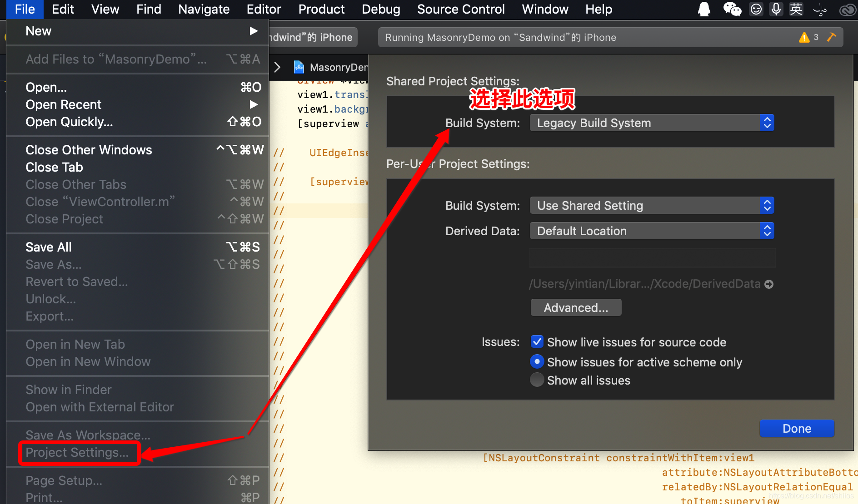Open the Editor menu
Screen dimensions: 858x504
pyautogui.click(x=264, y=9)
